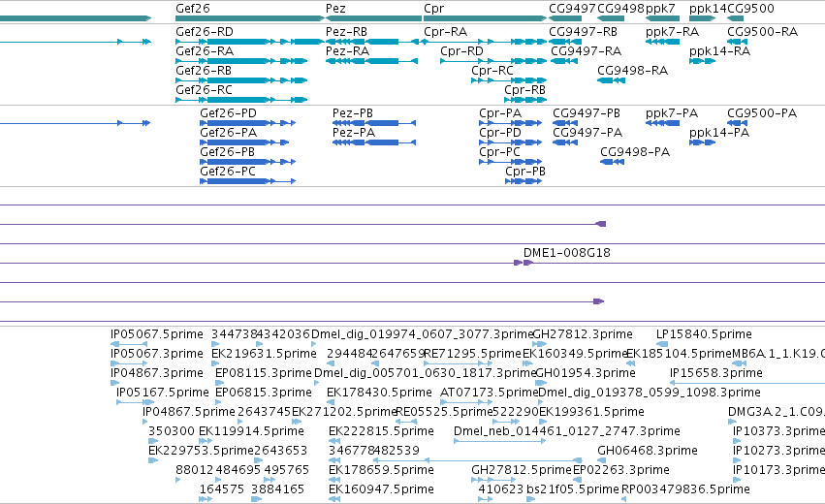Click the IP04867.5prime EST label

(x=189, y=412)
